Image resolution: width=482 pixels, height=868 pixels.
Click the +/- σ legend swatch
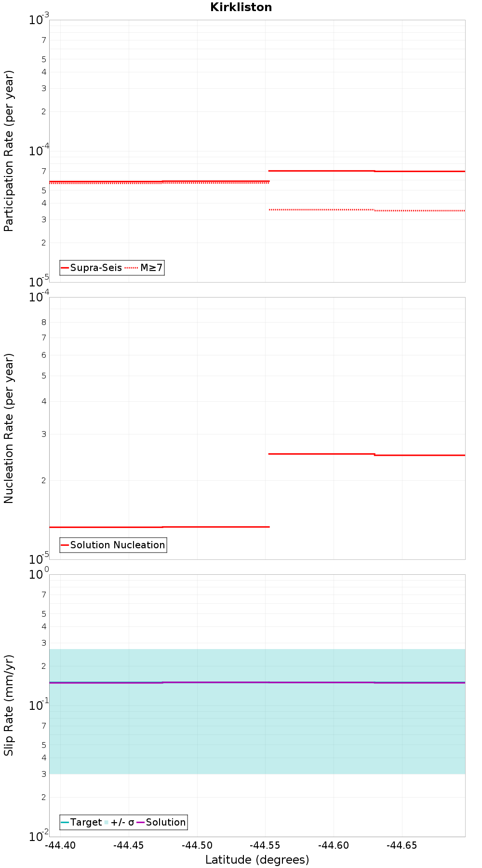pos(107,822)
